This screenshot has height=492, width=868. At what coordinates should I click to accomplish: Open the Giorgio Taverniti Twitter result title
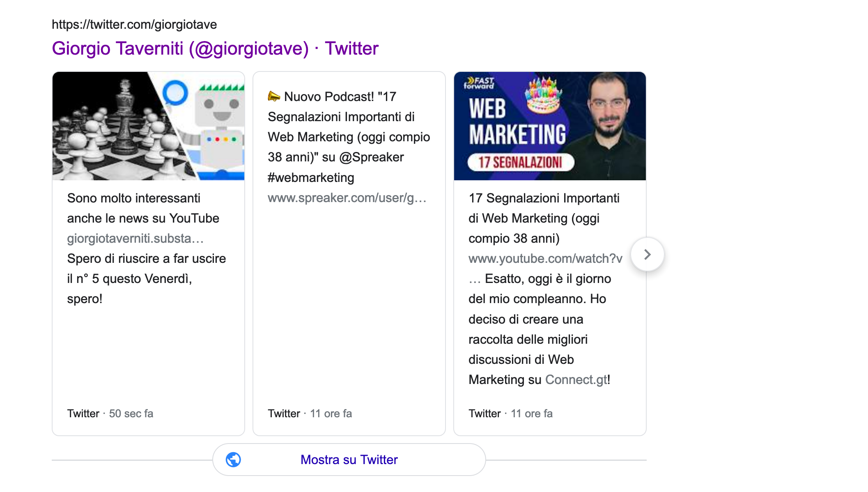pos(215,48)
